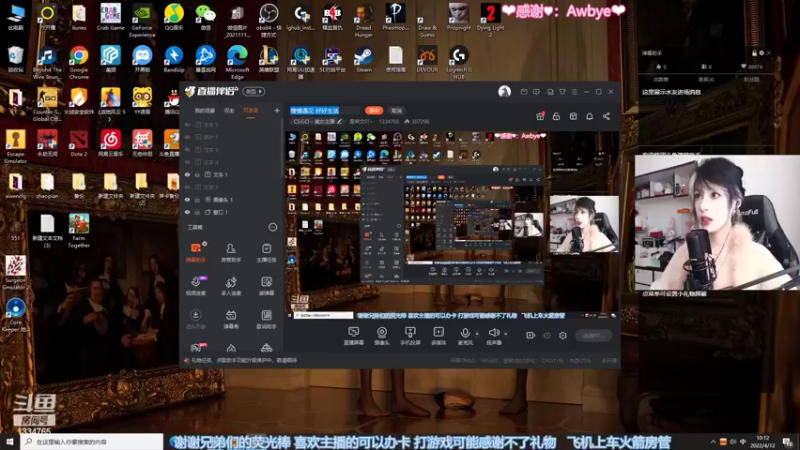This screenshot has width=800, height=450.
Task: Switch to the 双击 scene tab
Action: (x=229, y=110)
